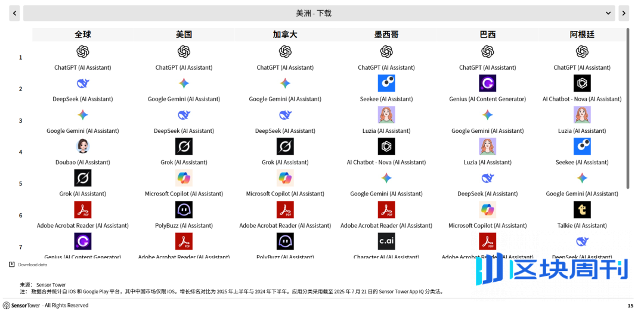Click the Genius icon in 全球 column
Image resolution: width=644 pixels, height=311 pixels.
point(82,241)
